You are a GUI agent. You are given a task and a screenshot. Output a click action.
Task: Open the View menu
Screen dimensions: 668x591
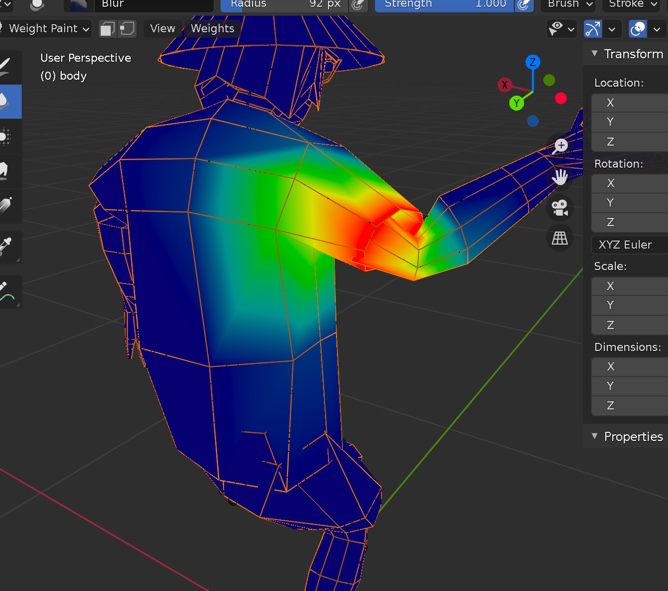(162, 29)
